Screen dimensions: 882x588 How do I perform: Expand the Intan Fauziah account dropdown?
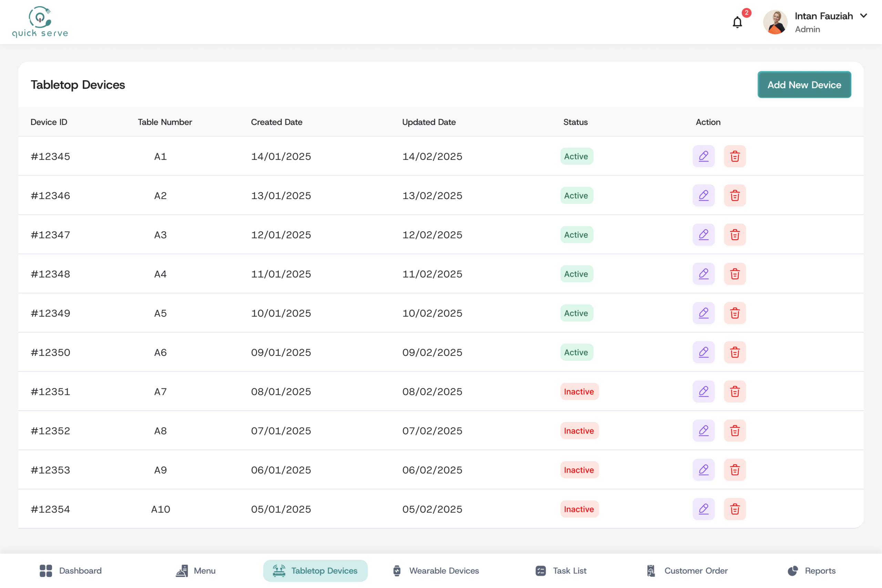tap(864, 16)
